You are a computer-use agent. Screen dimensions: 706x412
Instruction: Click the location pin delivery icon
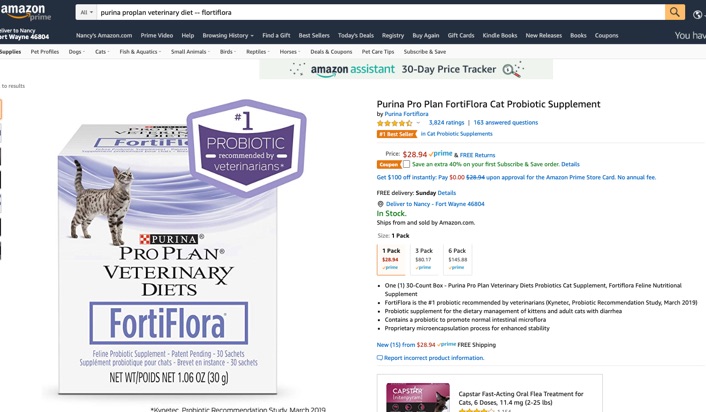pos(380,204)
